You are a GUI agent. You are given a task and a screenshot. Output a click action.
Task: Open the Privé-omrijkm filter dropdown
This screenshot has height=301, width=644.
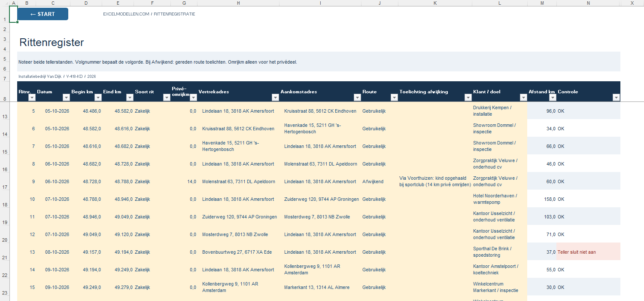pyautogui.click(x=193, y=98)
